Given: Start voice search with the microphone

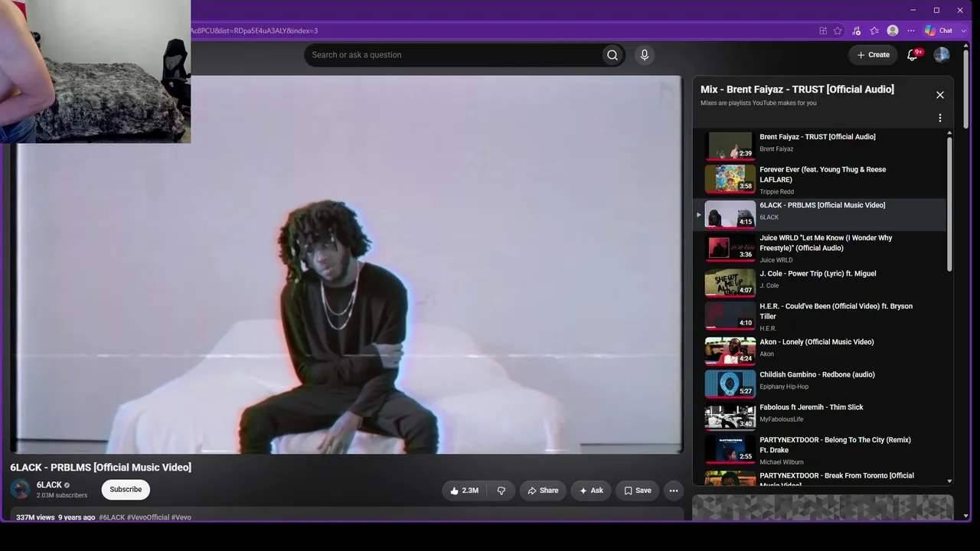Looking at the screenshot, I should click(x=645, y=55).
